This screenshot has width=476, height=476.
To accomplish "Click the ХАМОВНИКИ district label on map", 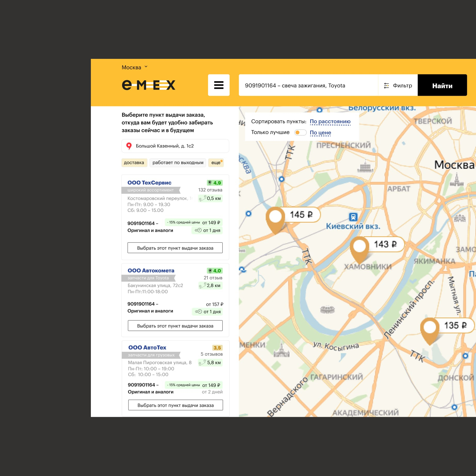I will pos(368,267).
